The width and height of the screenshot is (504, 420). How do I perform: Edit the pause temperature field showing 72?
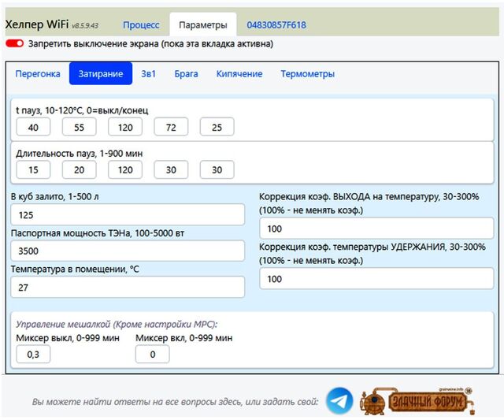[171, 127]
